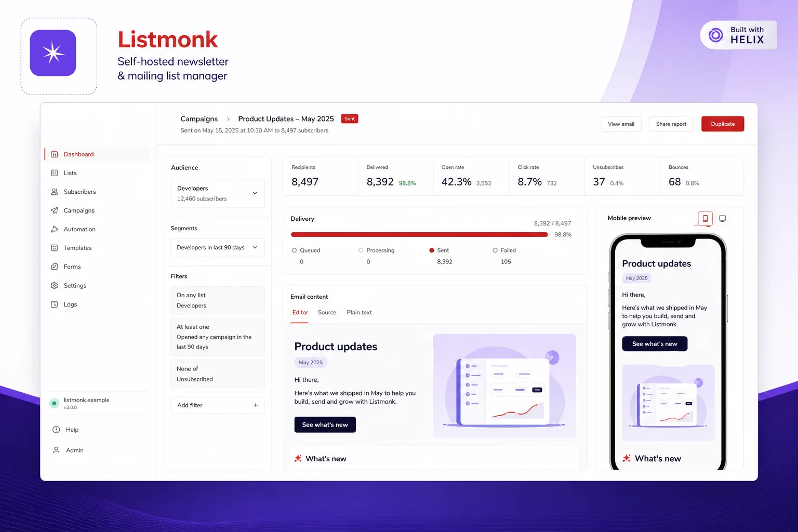The image size is (798, 532).
Task: Click sparkle icon beside What's new in editor
Action: pyautogui.click(x=298, y=459)
